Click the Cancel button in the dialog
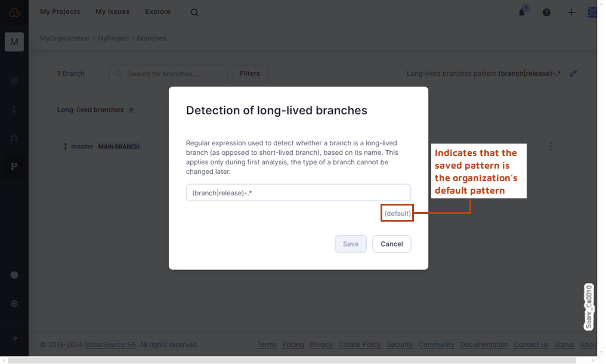The image size is (606, 364). point(391,244)
